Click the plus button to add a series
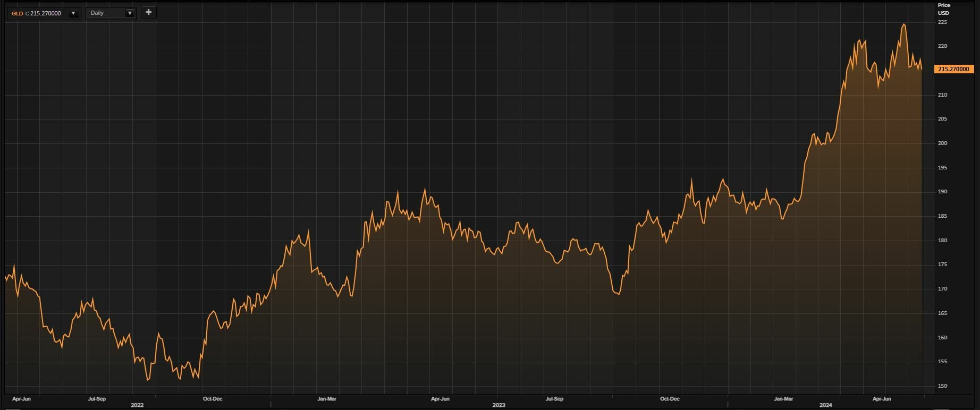The image size is (980, 410). pyautogui.click(x=149, y=12)
